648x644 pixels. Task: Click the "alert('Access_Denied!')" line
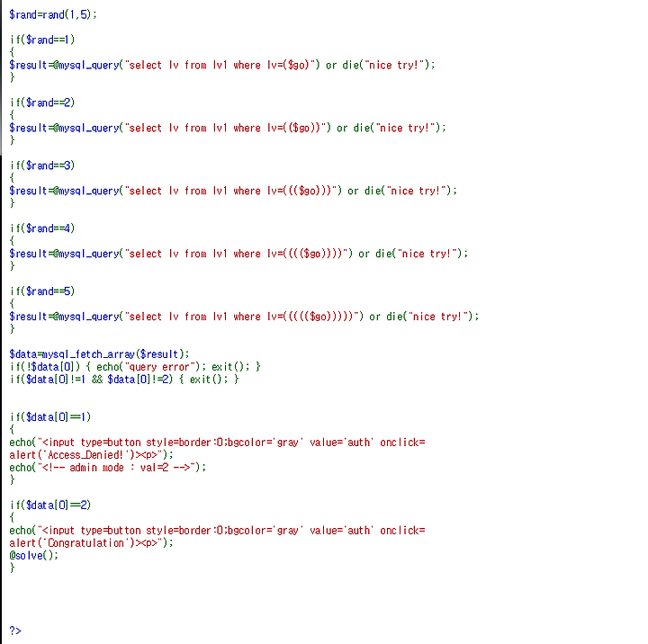pyautogui.click(x=91, y=455)
